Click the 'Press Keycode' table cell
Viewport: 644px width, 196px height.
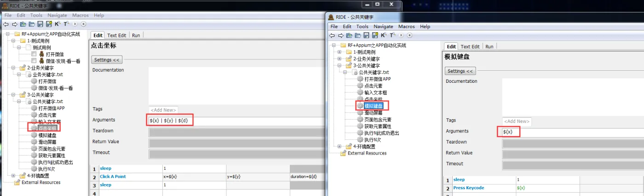483,188
